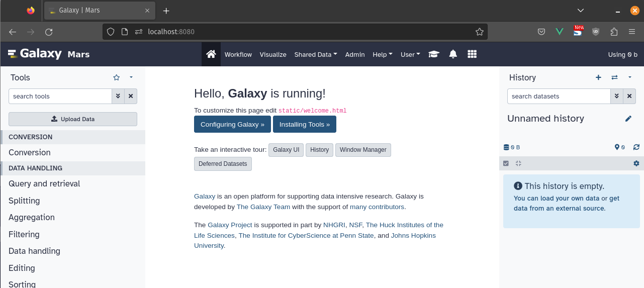
Task: Bookmark this page with star icon
Action: pyautogui.click(x=480, y=32)
